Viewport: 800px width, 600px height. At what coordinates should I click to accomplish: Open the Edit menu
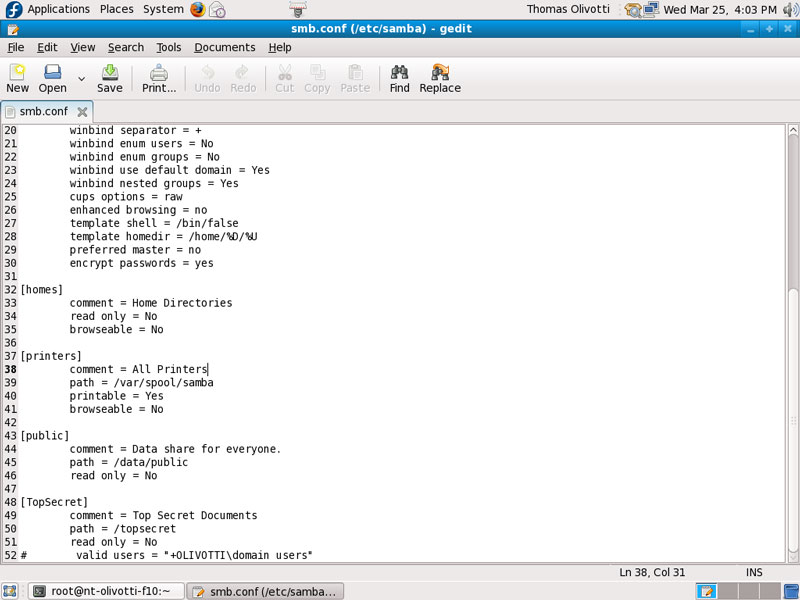click(x=47, y=47)
